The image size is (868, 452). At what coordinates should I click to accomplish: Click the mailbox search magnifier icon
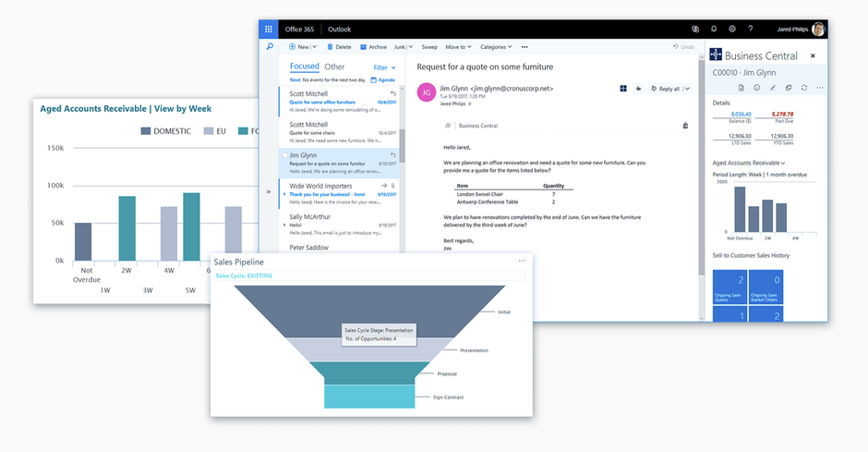coord(270,46)
